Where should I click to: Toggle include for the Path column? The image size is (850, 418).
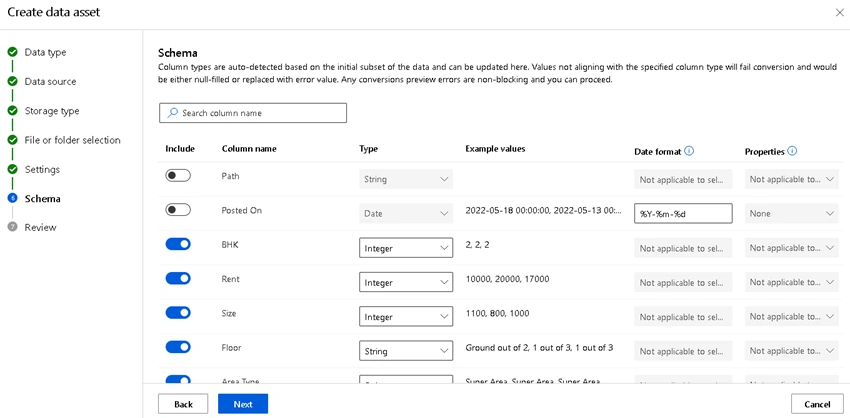pos(178,176)
